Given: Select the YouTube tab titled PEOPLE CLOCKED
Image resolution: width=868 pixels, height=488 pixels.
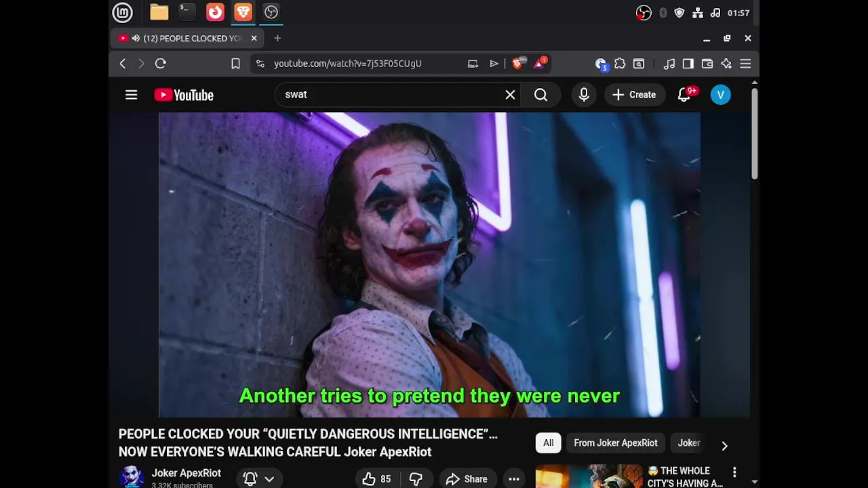Looking at the screenshot, I should [186, 39].
